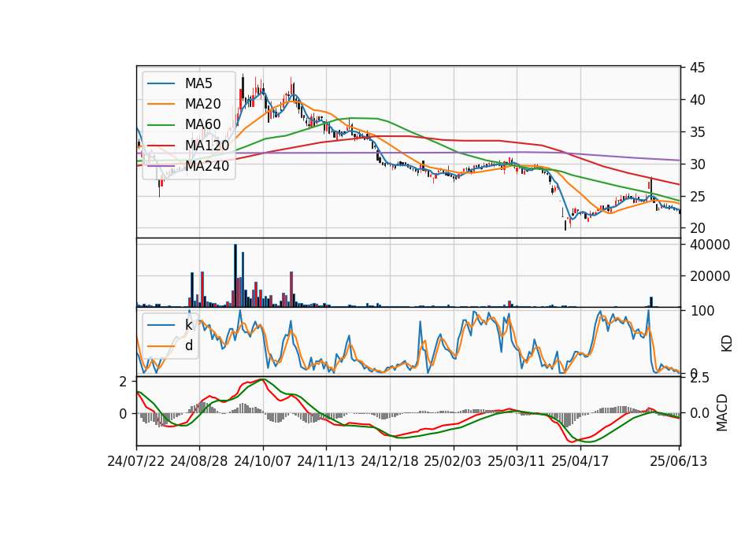Viewport: 756px width, 543px height.
Task: Click the 100 KD axis label
Action: tap(702, 311)
